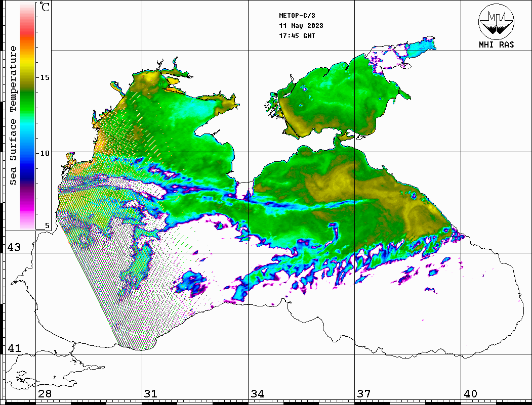The width and height of the screenshot is (532, 405).
Task: Click the 5 mark on temperature scale
Action: point(48,226)
